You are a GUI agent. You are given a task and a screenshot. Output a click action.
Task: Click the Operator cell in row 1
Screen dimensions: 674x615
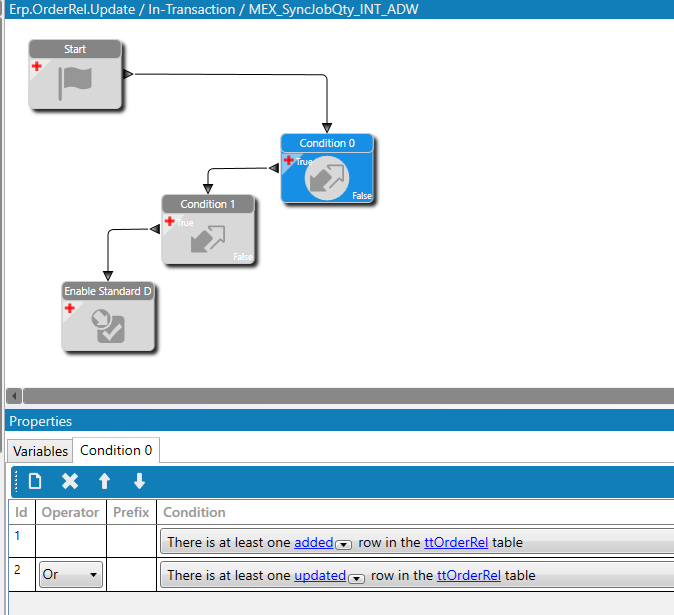70,541
